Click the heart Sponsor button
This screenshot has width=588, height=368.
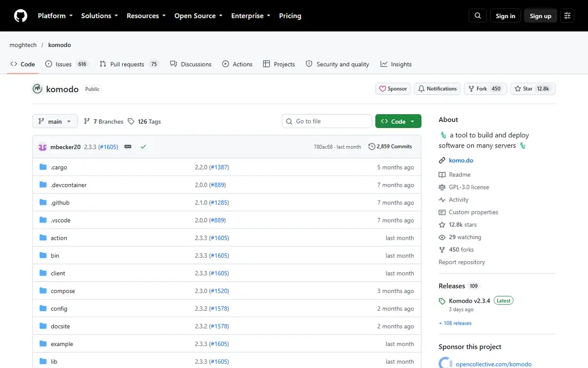click(393, 89)
